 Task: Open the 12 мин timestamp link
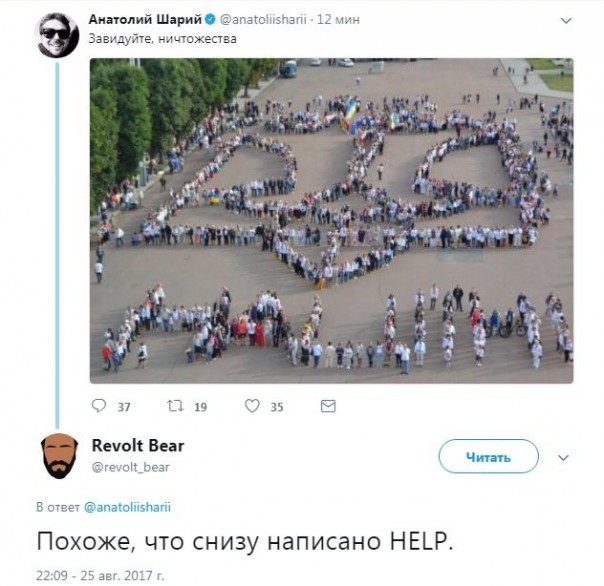click(338, 19)
